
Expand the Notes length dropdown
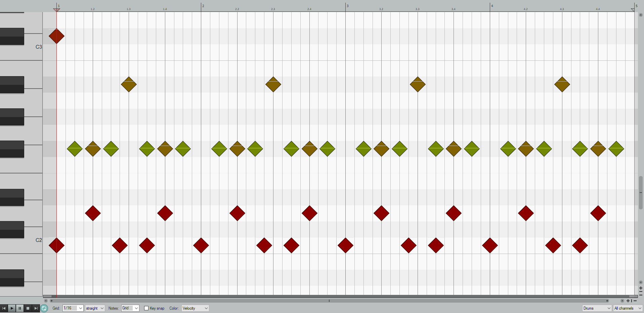(130, 308)
